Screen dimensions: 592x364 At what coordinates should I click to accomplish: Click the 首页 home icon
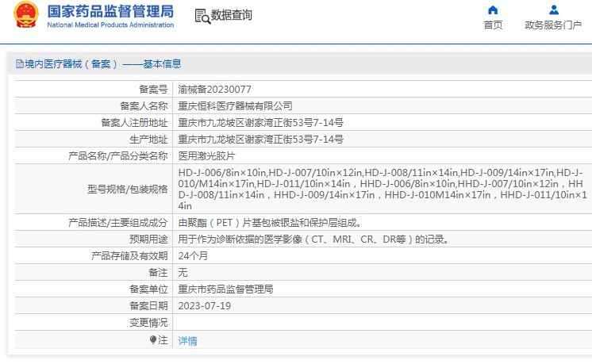tap(493, 10)
